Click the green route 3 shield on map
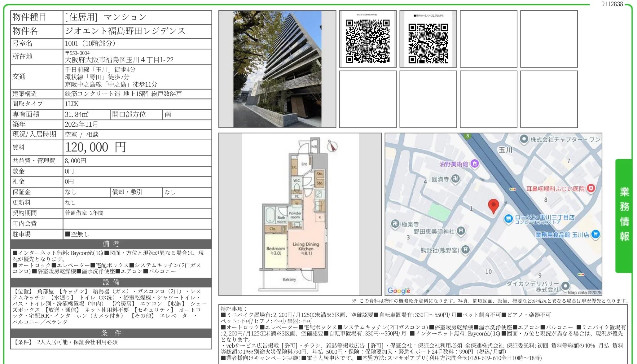Screen dimensions: 637x364 (x=468, y=136)
